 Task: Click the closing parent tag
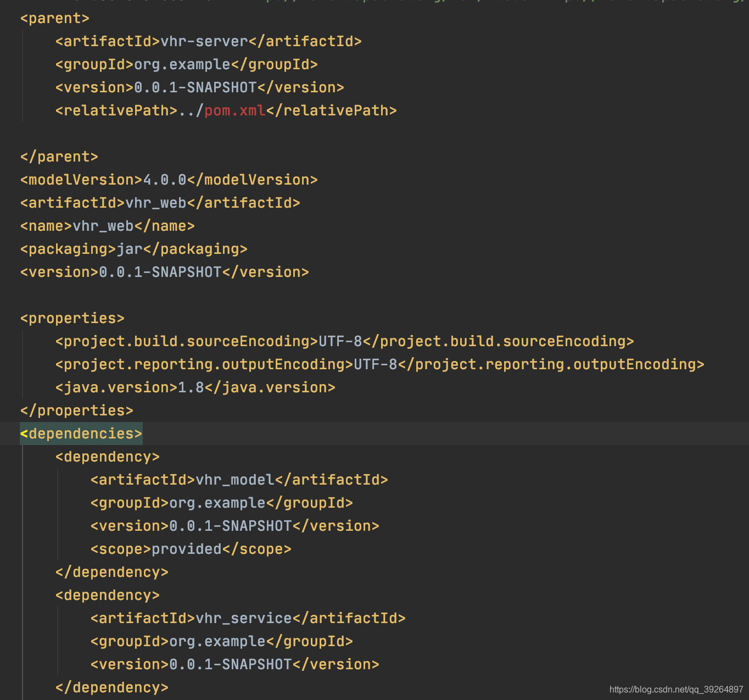[x=59, y=157]
